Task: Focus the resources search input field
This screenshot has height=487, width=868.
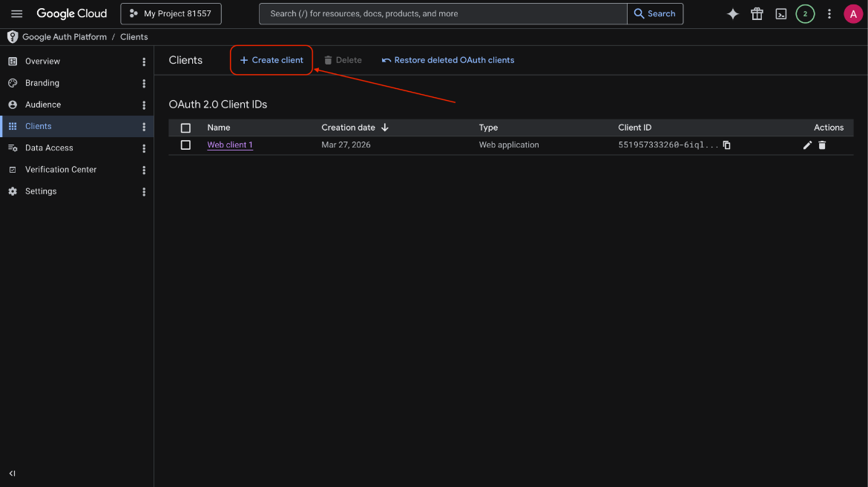Action: 443,14
